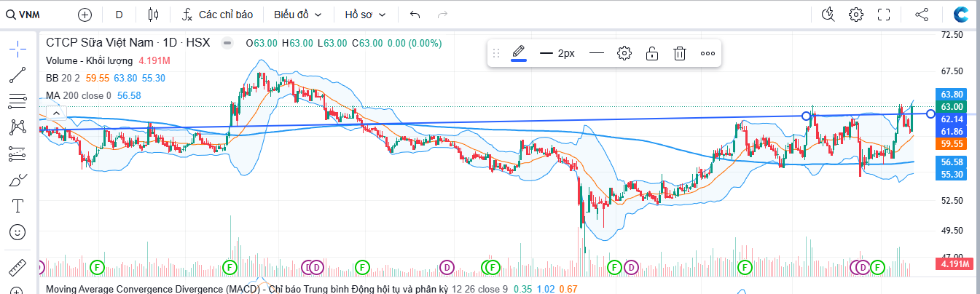Select the horizontal lines Fibonacci tool

coord(18,101)
